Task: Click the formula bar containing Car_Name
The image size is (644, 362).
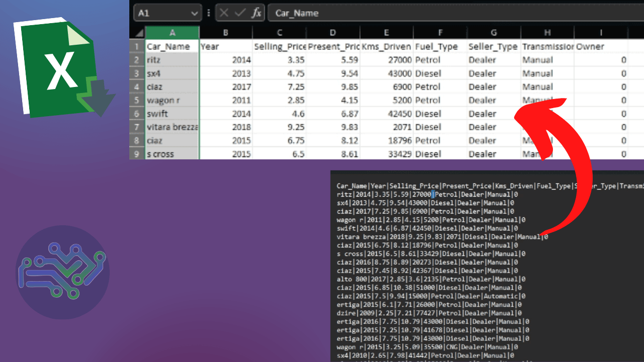Action: 453,13
